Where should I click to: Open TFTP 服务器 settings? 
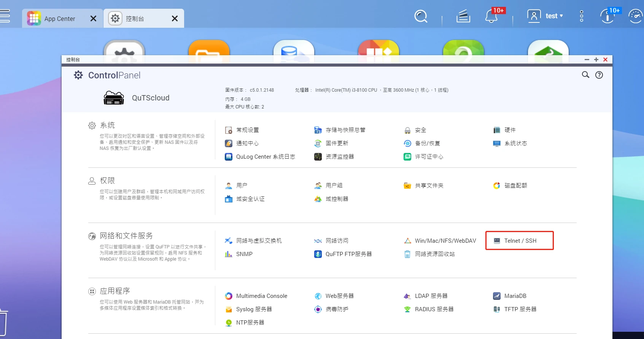coord(515,309)
